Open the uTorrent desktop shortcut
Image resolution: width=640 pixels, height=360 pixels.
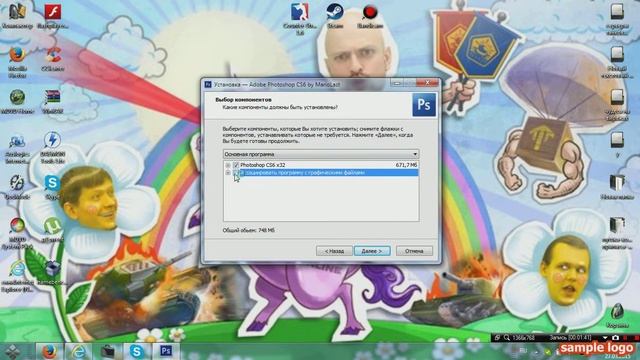pos(52,229)
